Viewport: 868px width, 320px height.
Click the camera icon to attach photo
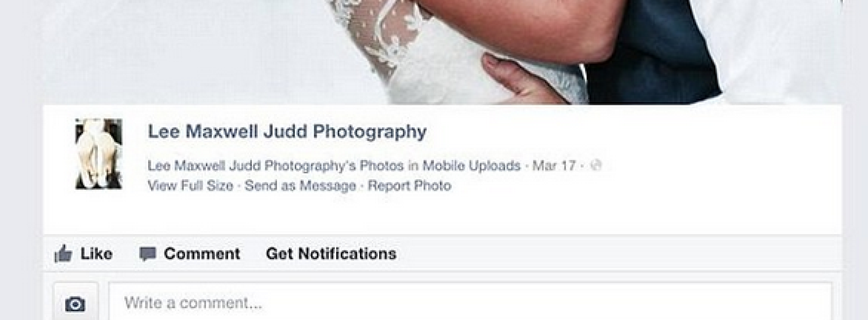click(75, 304)
